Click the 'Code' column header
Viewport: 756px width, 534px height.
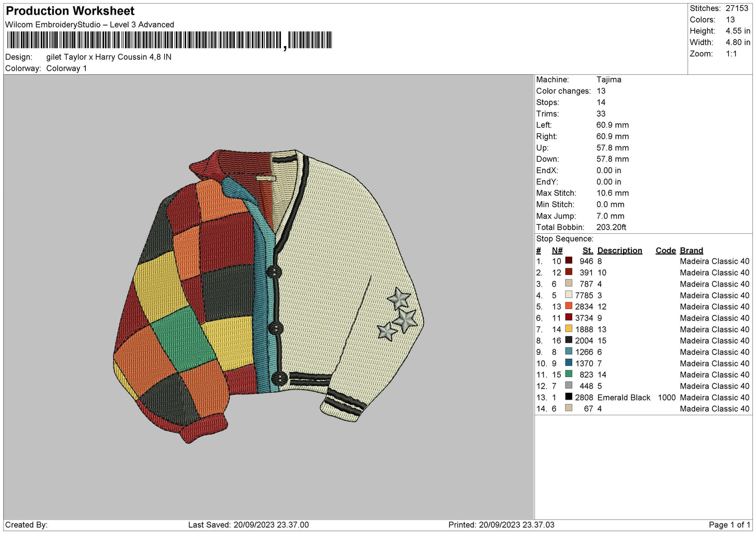(x=666, y=251)
